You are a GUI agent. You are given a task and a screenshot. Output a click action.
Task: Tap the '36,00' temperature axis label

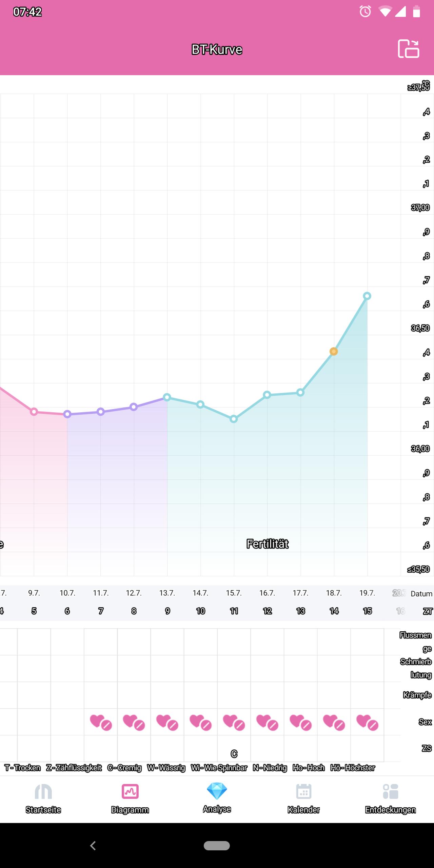point(420,449)
